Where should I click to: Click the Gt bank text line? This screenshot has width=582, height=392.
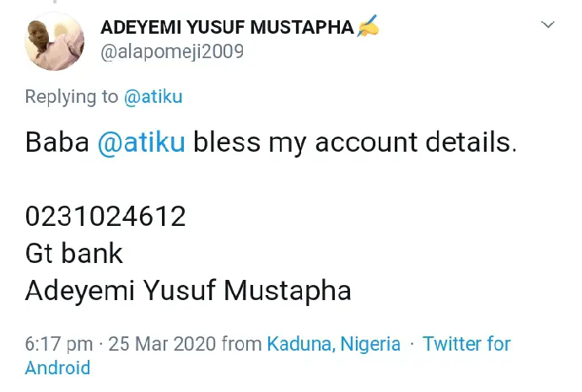tap(74, 253)
